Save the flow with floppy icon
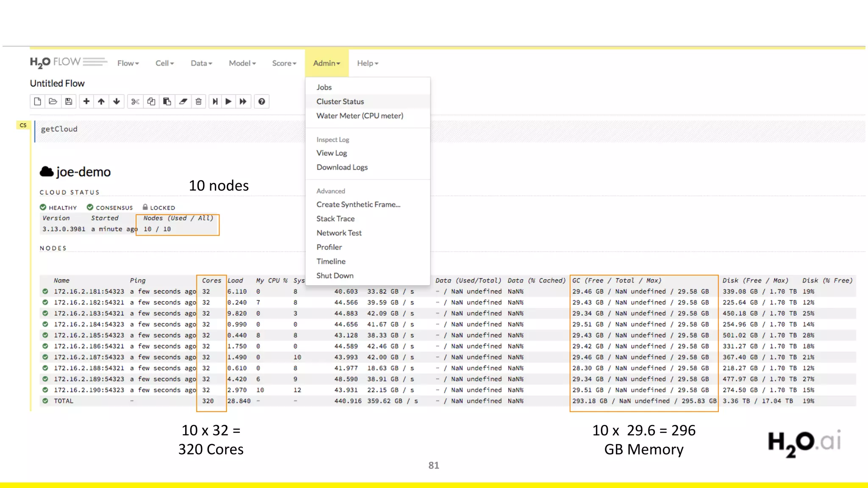This screenshot has height=488, width=868. [69, 101]
